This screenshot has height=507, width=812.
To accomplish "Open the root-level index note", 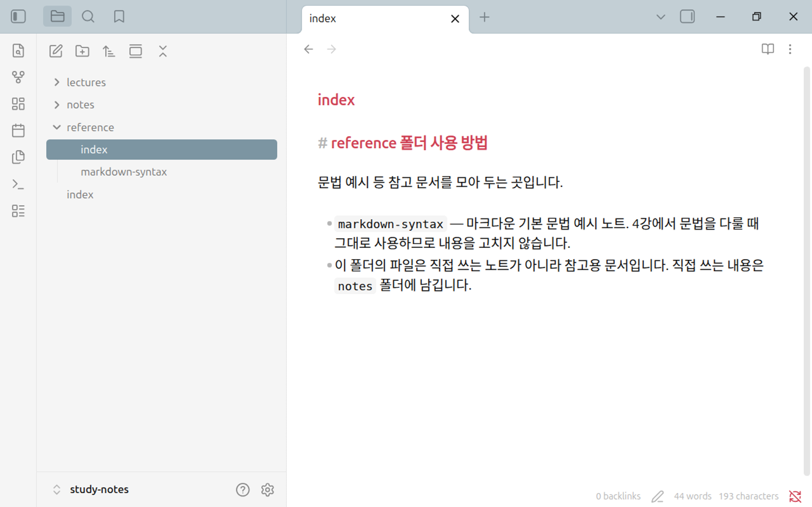I will pos(161,194).
